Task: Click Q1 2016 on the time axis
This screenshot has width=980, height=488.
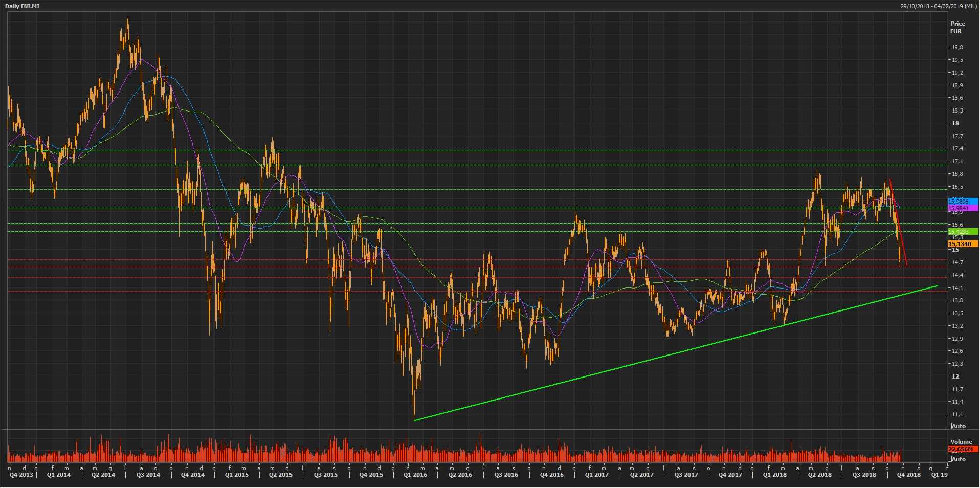Action: [415, 475]
